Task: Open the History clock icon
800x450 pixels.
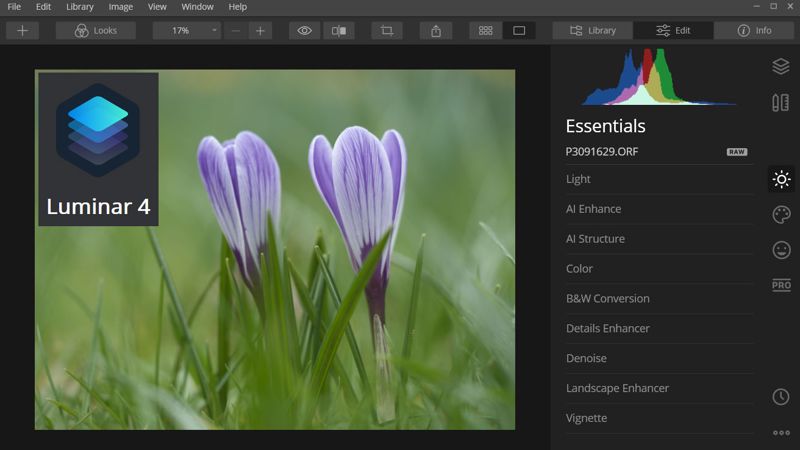Action: (x=781, y=397)
